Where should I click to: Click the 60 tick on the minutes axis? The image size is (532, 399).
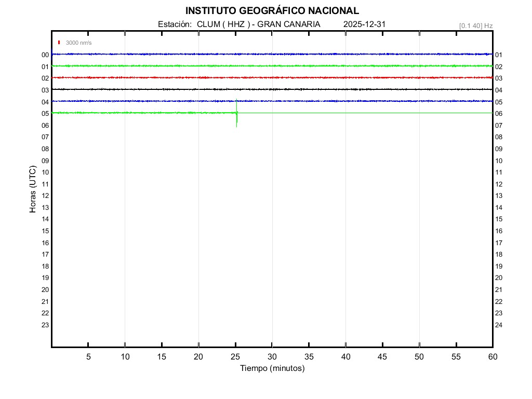(x=493, y=356)
